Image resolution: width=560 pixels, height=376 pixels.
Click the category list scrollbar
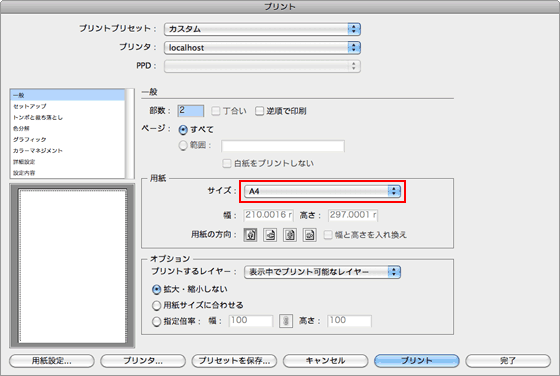130,134
